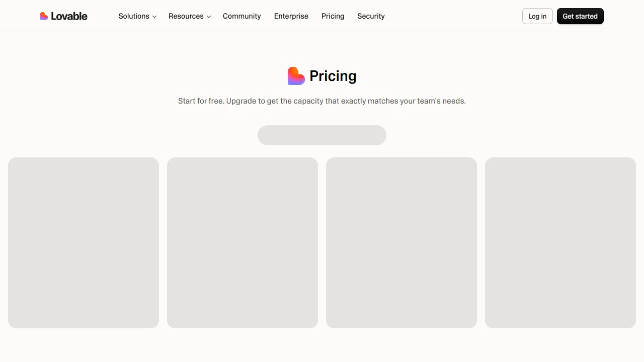Click the loading billing toggle placeholder pill

pos(322,135)
